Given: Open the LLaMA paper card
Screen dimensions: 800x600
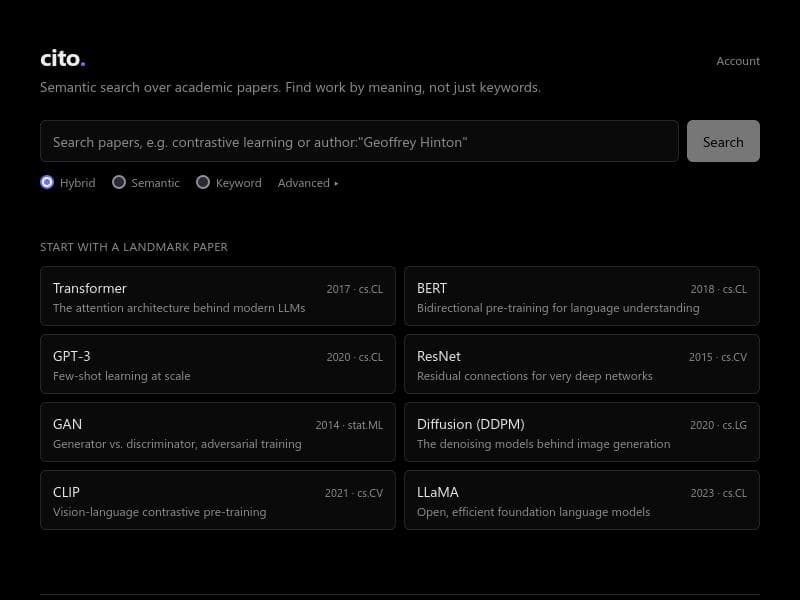Looking at the screenshot, I should pos(582,500).
